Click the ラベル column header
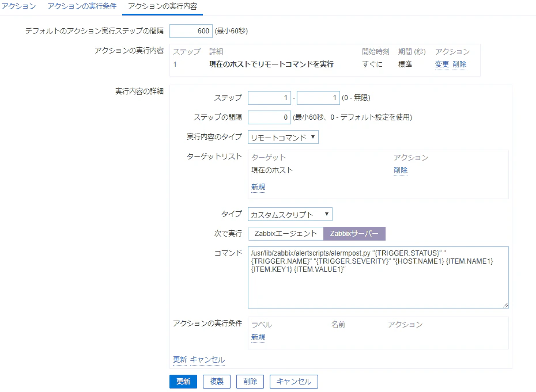536x392 pixels. click(262, 325)
